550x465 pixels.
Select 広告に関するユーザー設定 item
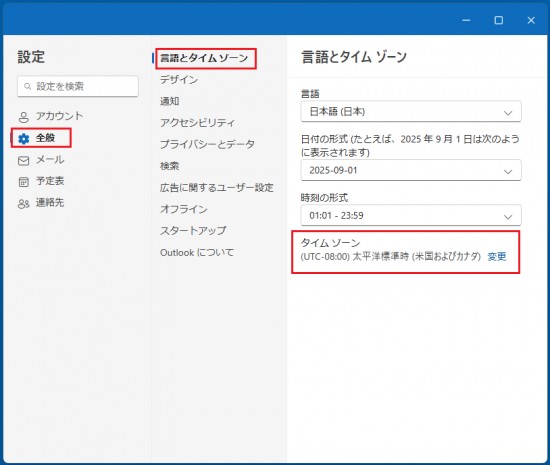tap(216, 188)
